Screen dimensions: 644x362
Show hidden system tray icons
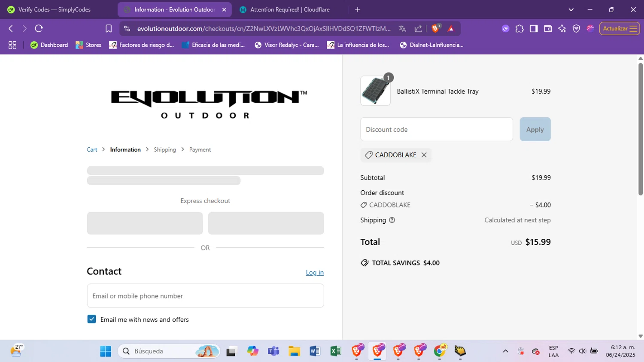505,351
